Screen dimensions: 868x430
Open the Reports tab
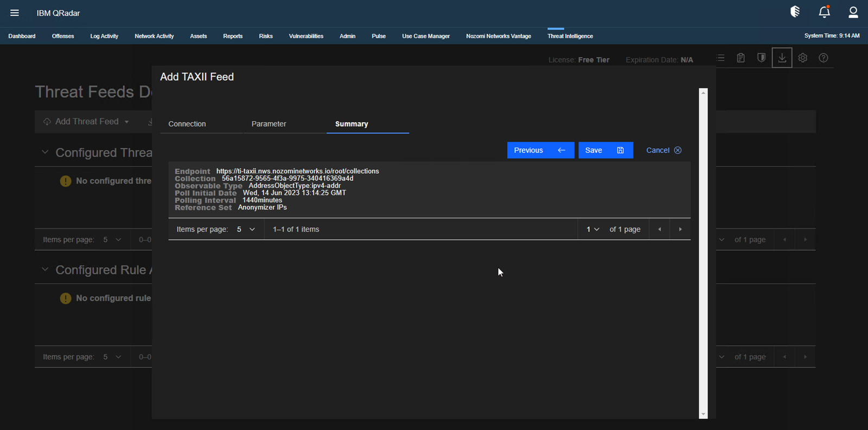[x=233, y=36]
